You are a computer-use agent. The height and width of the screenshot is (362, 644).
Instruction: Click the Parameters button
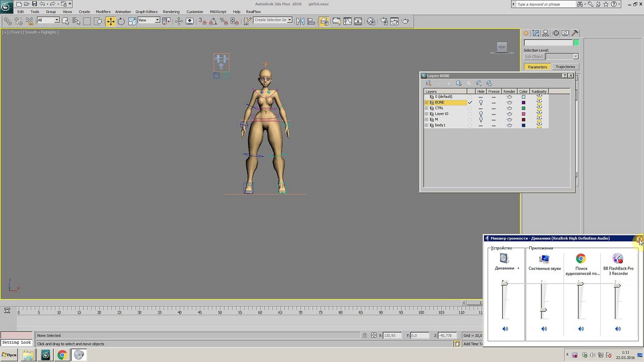[537, 67]
